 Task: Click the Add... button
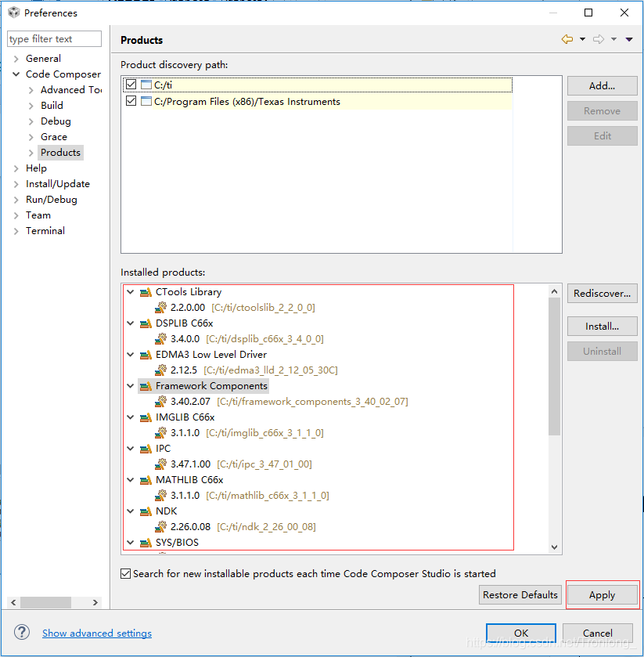click(602, 86)
